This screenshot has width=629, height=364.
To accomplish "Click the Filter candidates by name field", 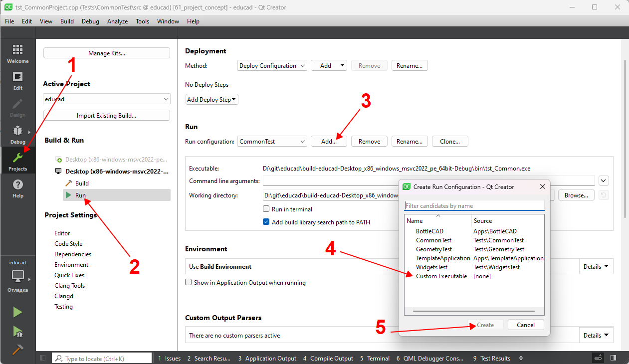I will (x=474, y=206).
